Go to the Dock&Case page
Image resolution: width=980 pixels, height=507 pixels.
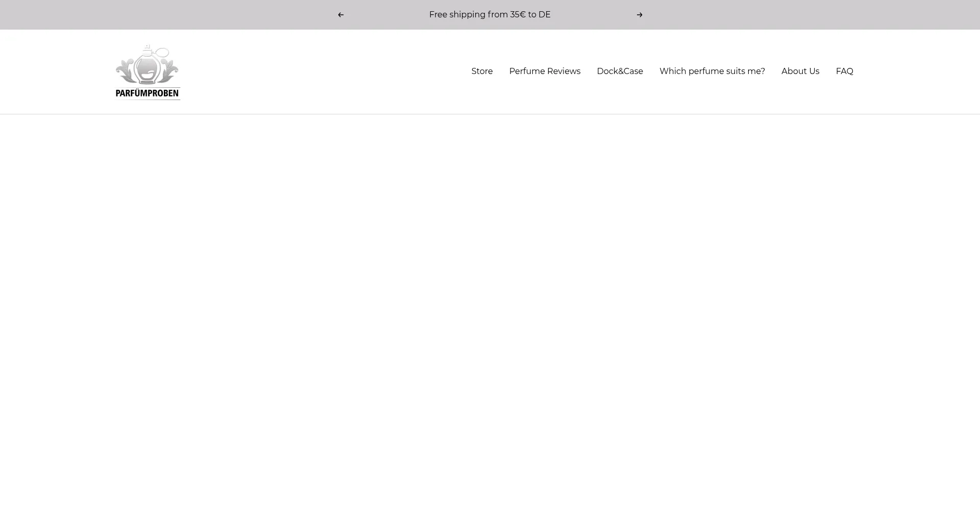pos(620,71)
